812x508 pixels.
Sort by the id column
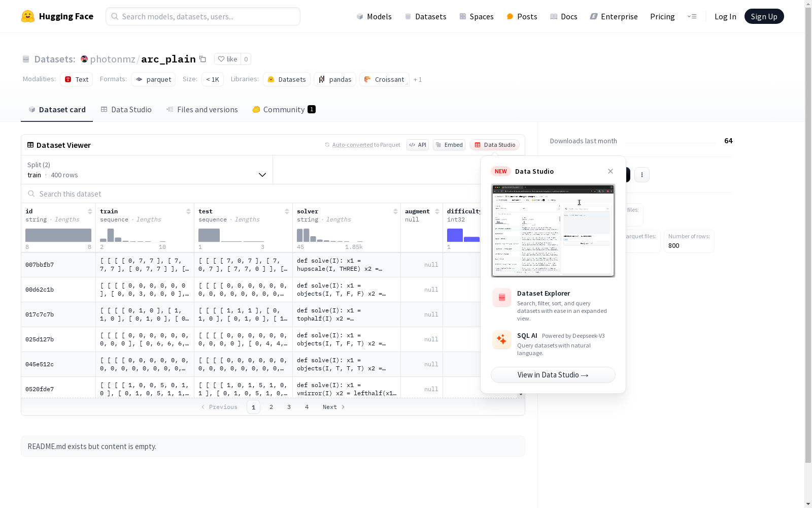tap(90, 211)
